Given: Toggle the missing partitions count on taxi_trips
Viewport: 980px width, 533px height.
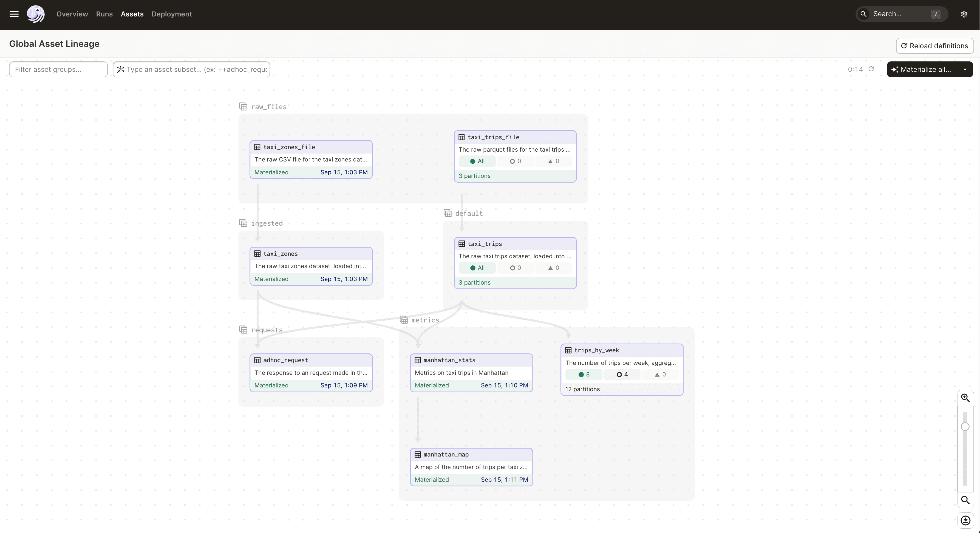Looking at the screenshot, I should [515, 268].
